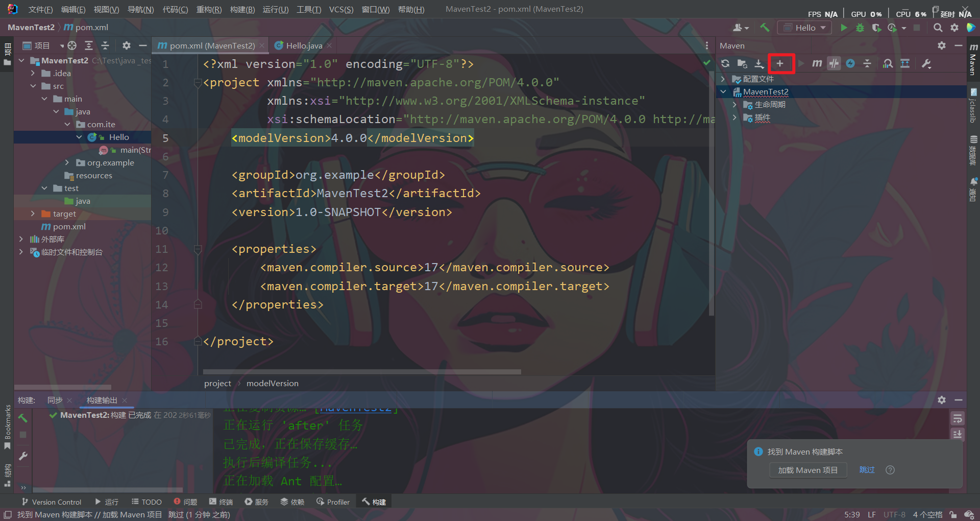The height and width of the screenshot is (521, 980).
Task: Open Bookmarks side panel
Action: pyautogui.click(x=7, y=427)
